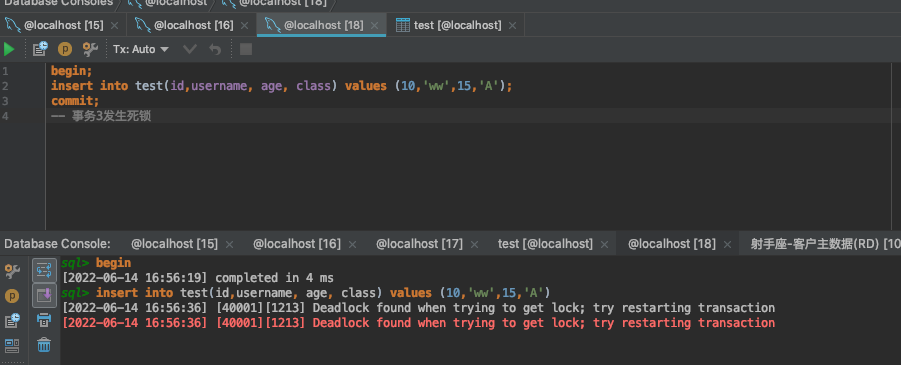This screenshot has width=901, height=365.
Task: Click the red 'Deadlock found' error line
Action: point(418,322)
